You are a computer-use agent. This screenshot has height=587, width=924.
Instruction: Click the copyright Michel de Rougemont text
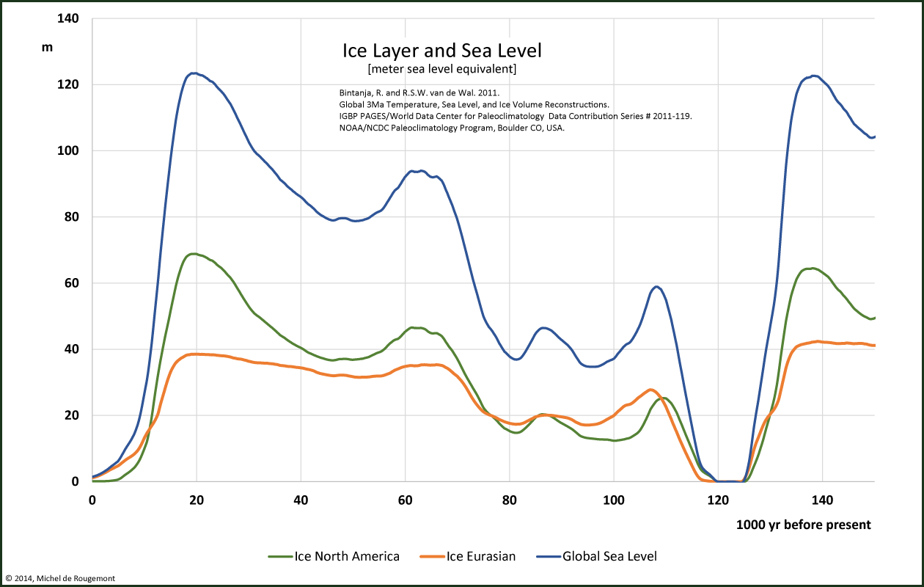click(60, 578)
